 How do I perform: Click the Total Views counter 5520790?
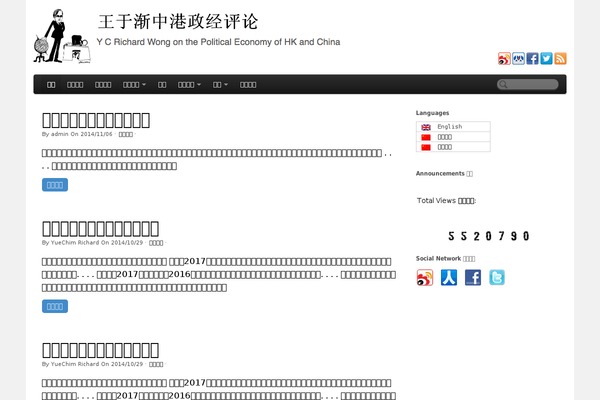pos(489,236)
